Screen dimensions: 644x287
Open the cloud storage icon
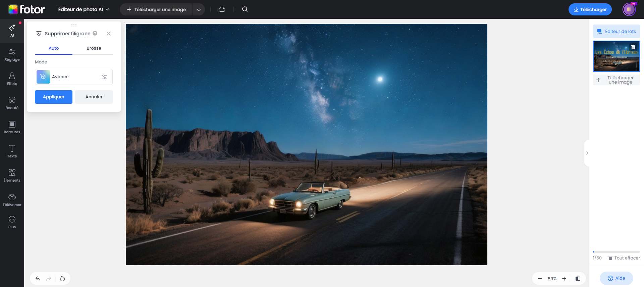[222, 9]
